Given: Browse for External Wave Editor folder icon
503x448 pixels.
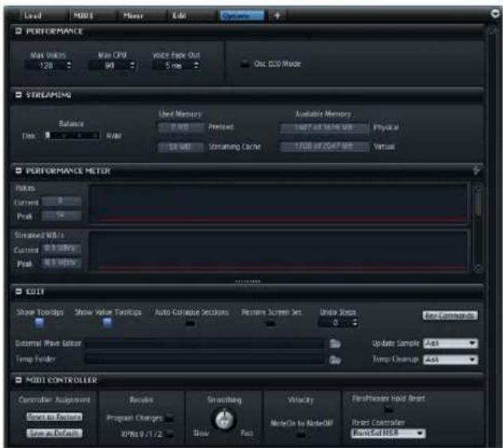Looking at the screenshot, I should [335, 344].
